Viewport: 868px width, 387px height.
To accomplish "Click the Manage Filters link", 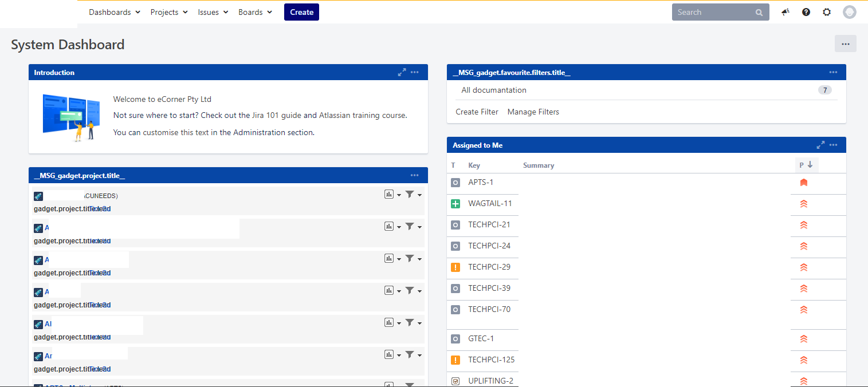I will tap(533, 112).
